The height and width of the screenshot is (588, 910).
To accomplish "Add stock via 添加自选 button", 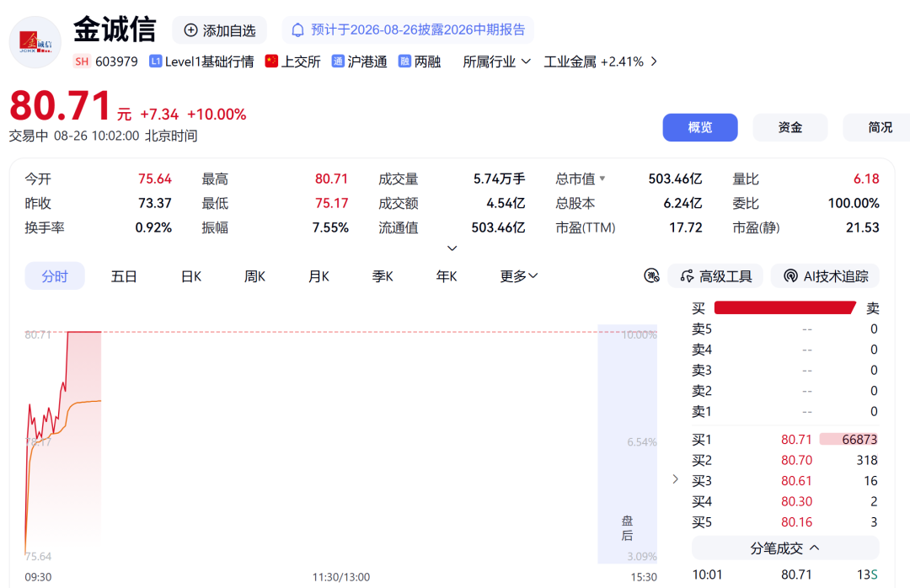I will pos(219,30).
